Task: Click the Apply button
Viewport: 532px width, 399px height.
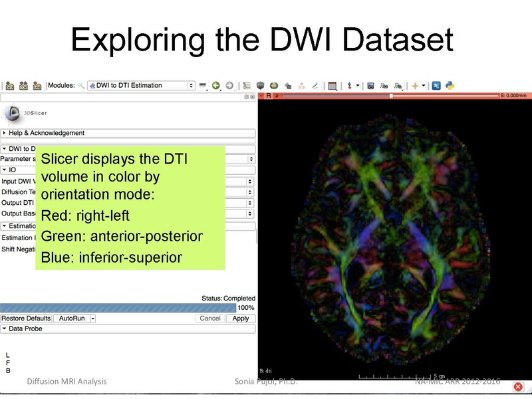Action: point(240,319)
